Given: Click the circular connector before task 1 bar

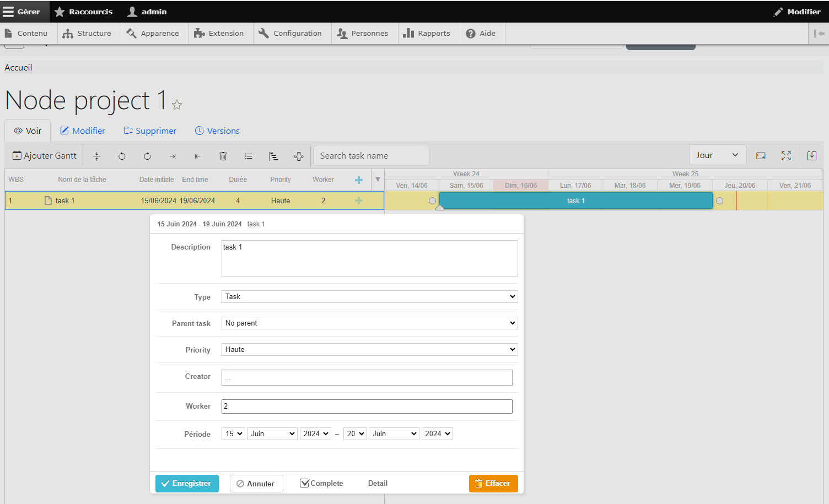Looking at the screenshot, I should click(x=432, y=200).
